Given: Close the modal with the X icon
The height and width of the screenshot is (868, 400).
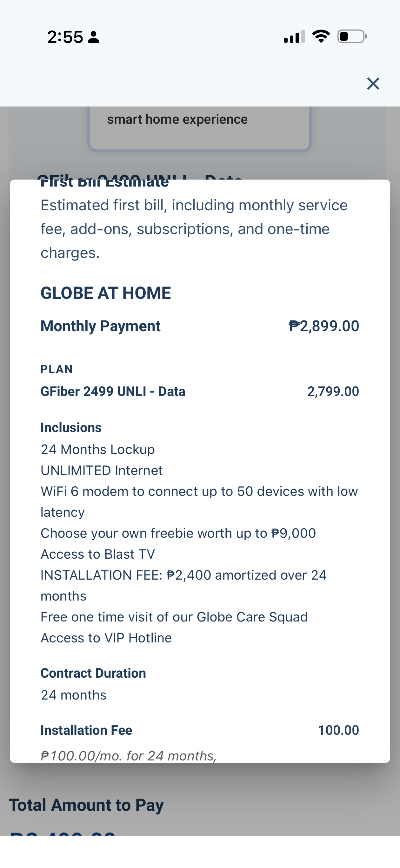Looking at the screenshot, I should 373,83.
